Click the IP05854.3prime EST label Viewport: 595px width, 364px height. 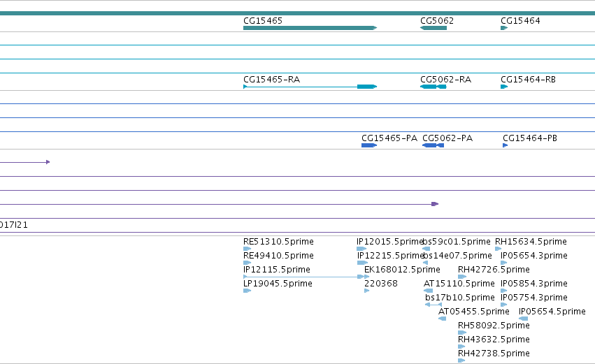click(x=534, y=284)
